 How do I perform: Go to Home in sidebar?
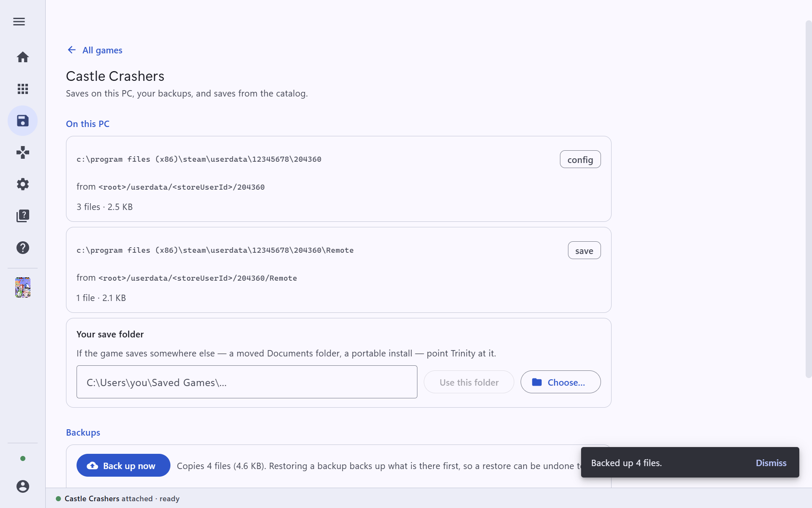coord(23,57)
